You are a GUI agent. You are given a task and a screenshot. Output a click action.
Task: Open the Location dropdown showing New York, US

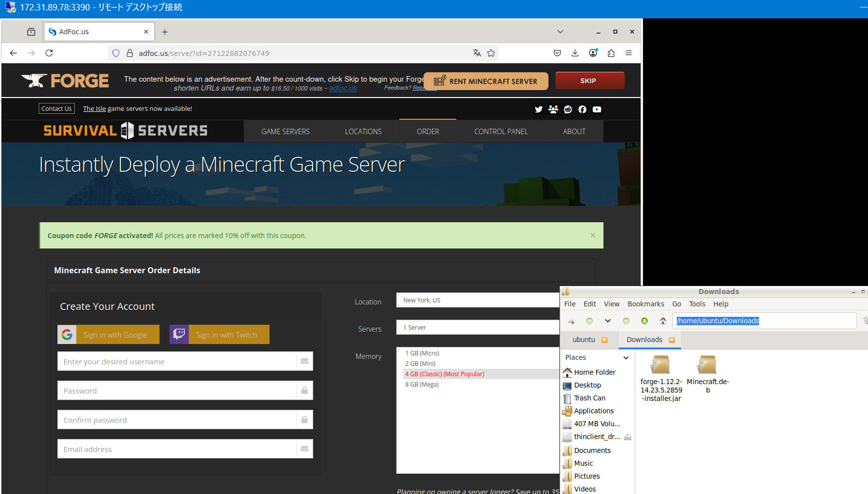(478, 300)
